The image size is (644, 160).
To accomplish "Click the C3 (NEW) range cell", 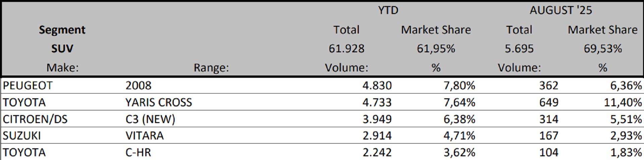I will pos(150,119).
